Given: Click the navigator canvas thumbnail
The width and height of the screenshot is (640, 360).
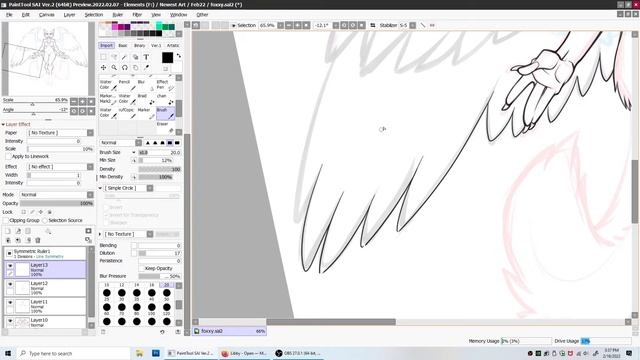Looking at the screenshot, I should (x=48, y=59).
